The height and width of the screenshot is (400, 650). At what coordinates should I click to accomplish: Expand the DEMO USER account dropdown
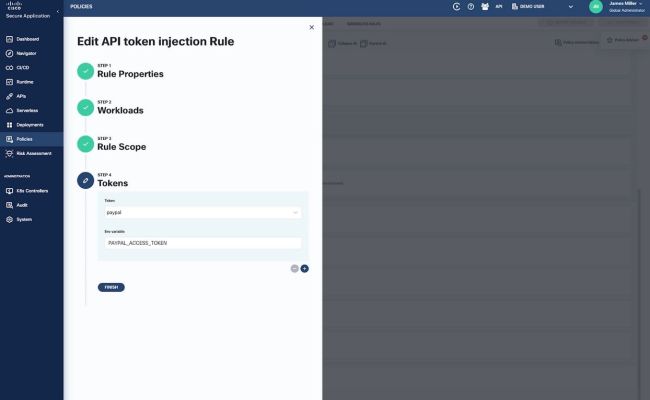(x=570, y=7)
